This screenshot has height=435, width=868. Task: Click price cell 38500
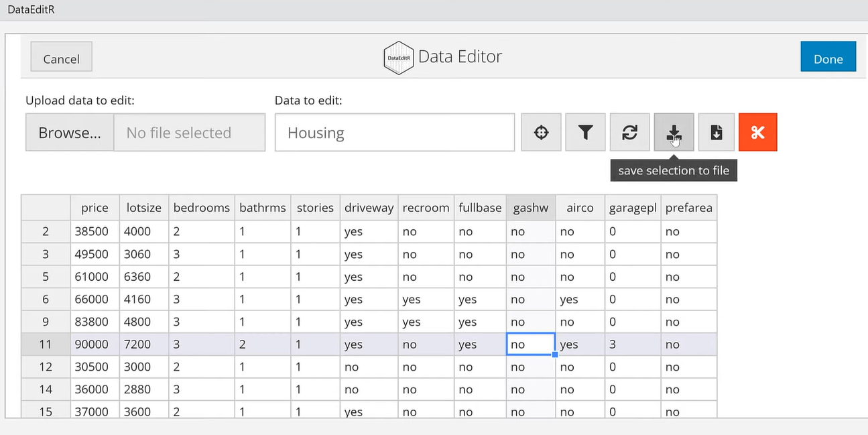tap(95, 231)
